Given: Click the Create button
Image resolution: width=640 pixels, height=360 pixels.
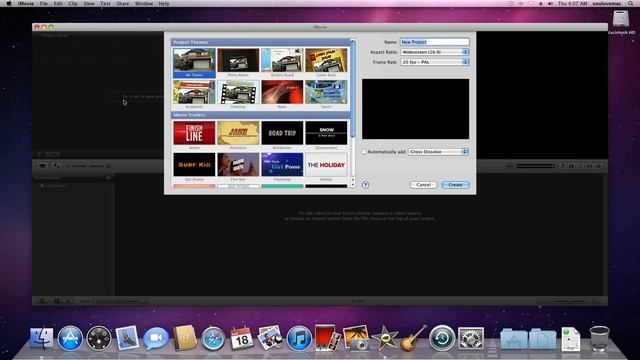Looking at the screenshot, I should tap(456, 185).
